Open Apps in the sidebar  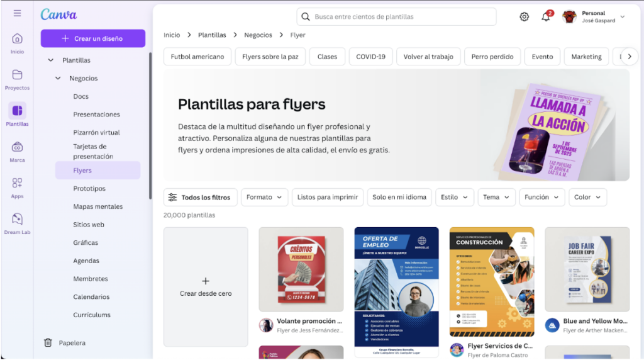pos(17,188)
